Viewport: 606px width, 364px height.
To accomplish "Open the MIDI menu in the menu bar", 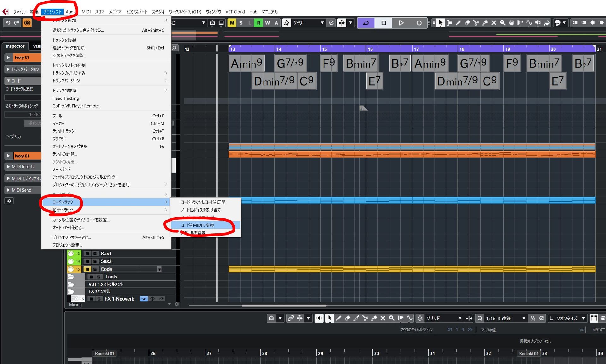I will click(x=86, y=12).
